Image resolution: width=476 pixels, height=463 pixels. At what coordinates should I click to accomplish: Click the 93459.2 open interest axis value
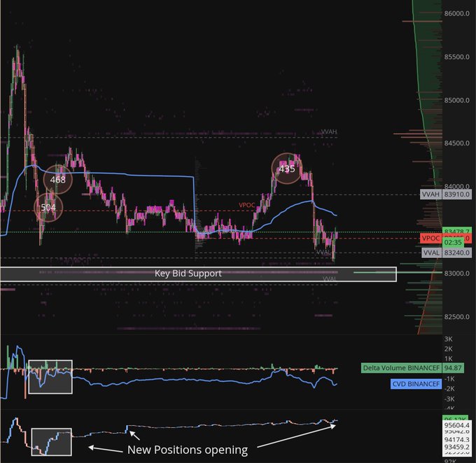[456, 447]
